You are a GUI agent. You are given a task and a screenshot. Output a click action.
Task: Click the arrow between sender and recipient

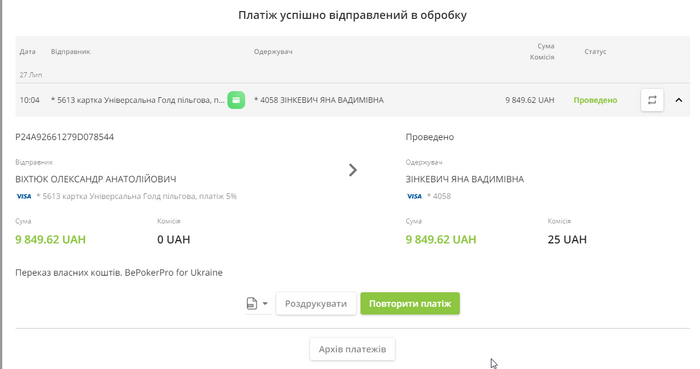(x=353, y=170)
